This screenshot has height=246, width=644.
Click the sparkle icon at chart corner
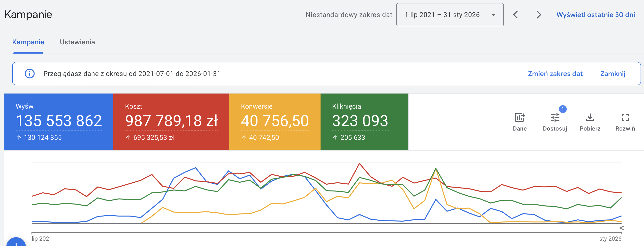[622, 228]
